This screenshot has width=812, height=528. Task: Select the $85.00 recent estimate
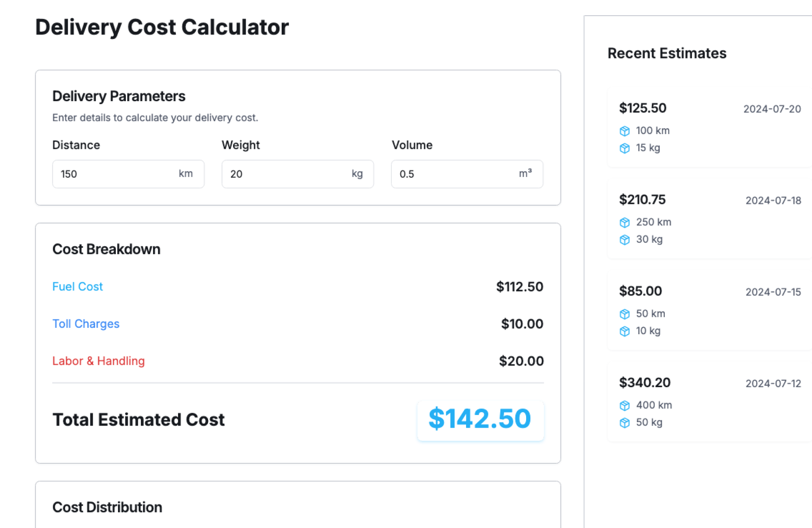[710, 310]
